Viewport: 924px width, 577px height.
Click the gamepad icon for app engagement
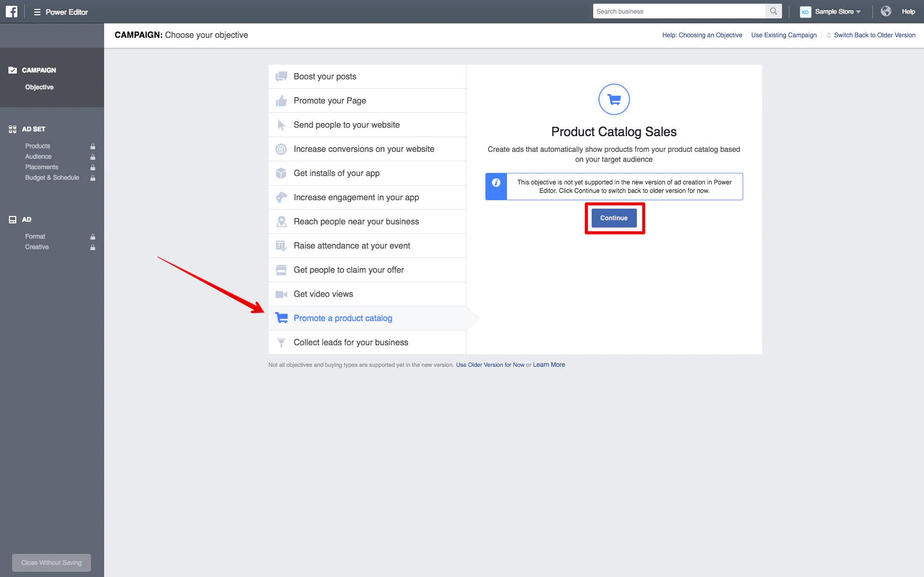(x=281, y=198)
